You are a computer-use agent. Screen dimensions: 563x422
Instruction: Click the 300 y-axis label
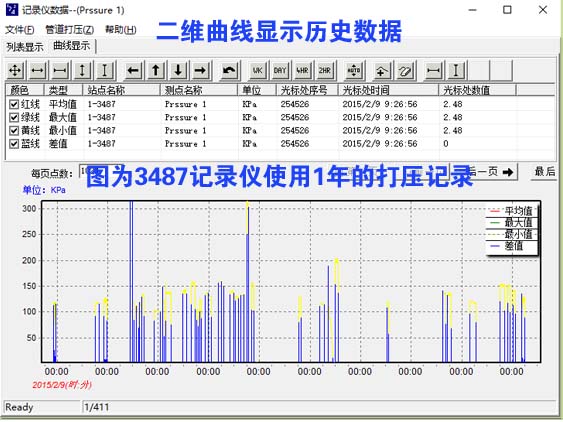pos(29,209)
